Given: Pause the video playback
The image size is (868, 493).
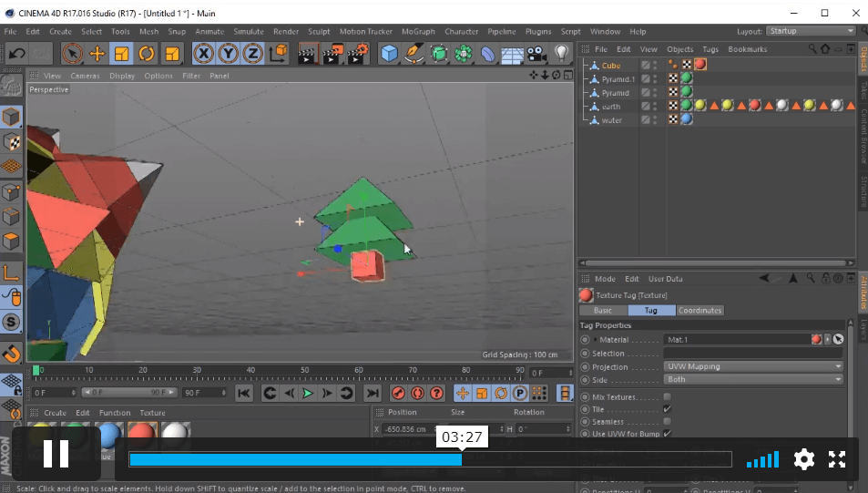Looking at the screenshot, I should [x=56, y=454].
